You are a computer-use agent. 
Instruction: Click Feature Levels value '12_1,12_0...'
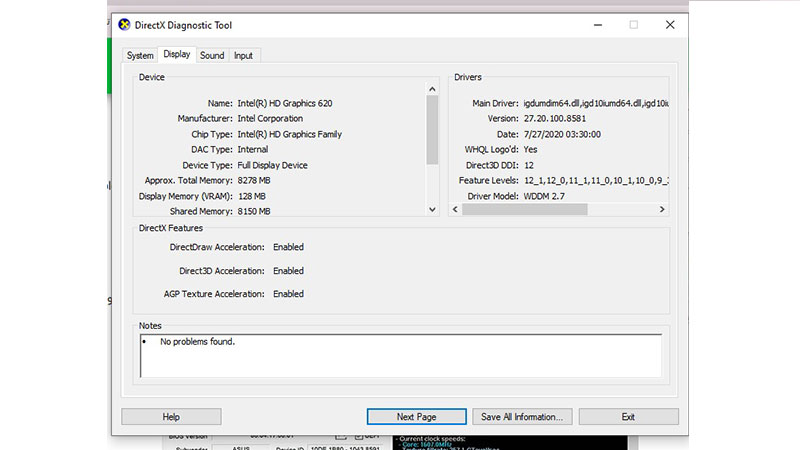tap(595, 181)
